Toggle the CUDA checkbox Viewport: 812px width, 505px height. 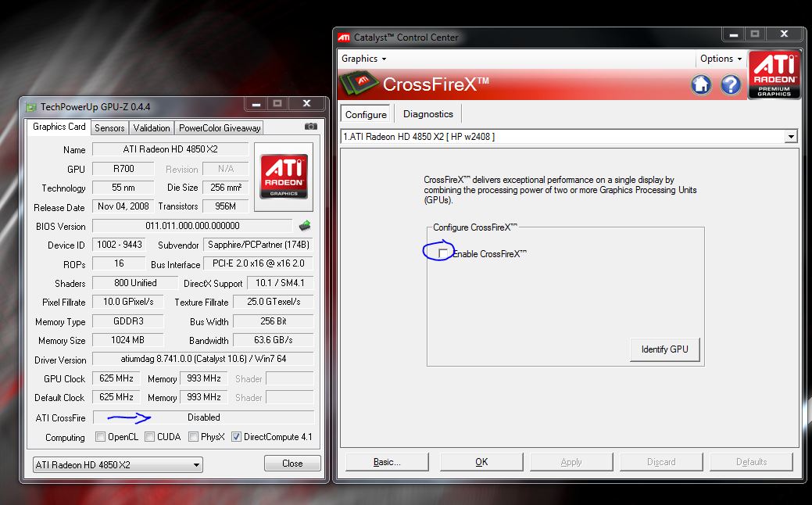149,437
